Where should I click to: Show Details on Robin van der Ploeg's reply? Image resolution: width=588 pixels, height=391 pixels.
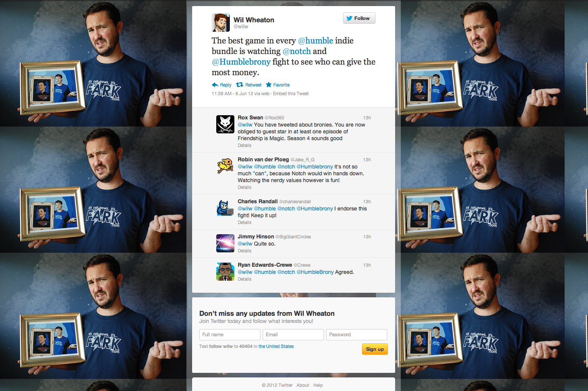[x=245, y=187]
